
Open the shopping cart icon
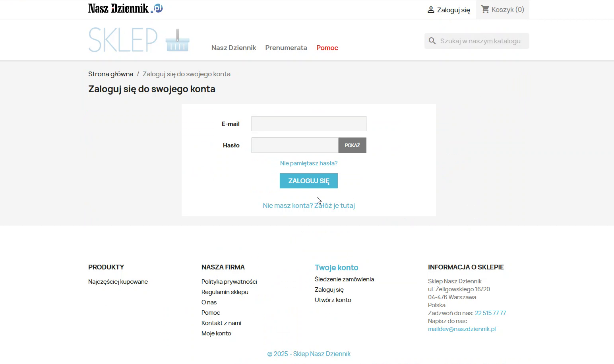click(x=485, y=9)
